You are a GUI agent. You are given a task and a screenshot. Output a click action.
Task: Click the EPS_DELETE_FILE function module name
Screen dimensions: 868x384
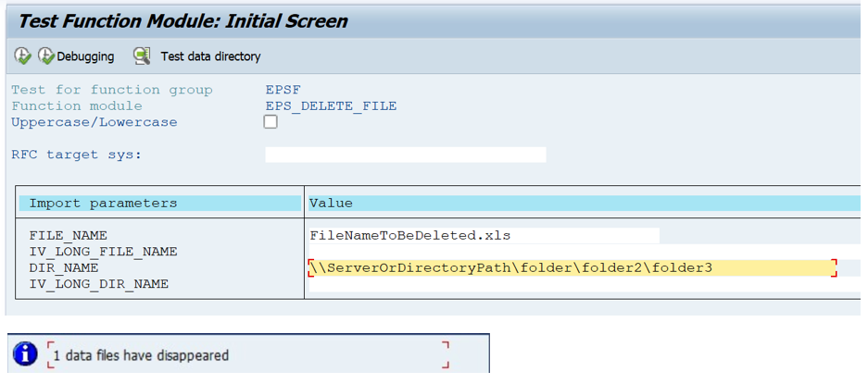(331, 106)
